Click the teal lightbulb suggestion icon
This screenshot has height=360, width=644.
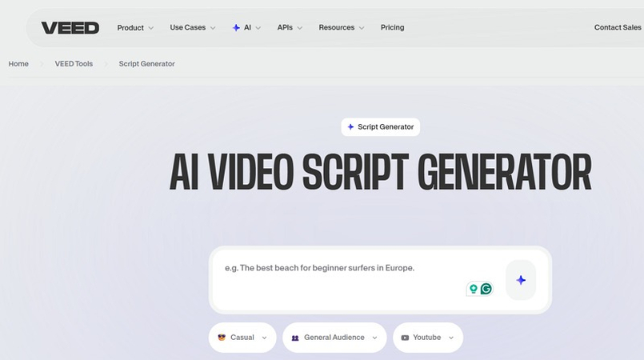(x=473, y=289)
